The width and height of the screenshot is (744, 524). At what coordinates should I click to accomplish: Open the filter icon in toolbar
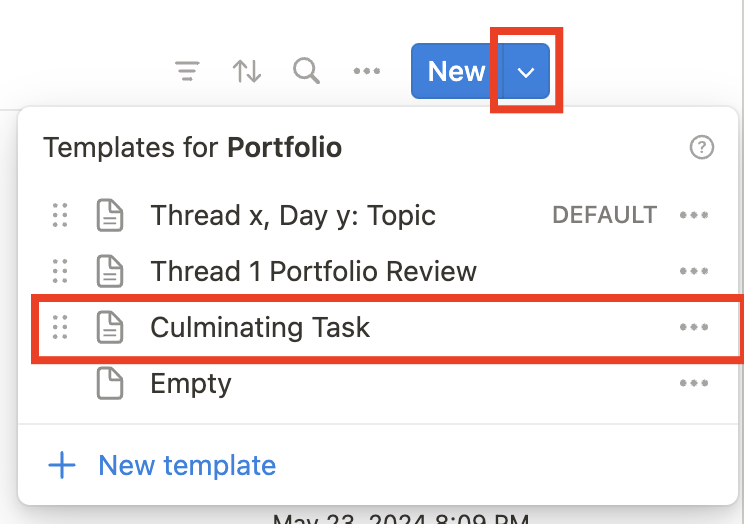(x=187, y=71)
